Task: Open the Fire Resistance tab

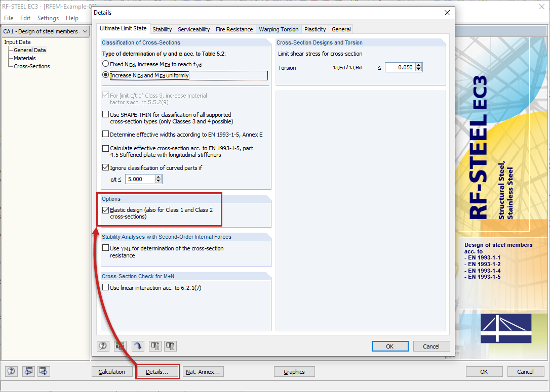Action: click(x=234, y=29)
